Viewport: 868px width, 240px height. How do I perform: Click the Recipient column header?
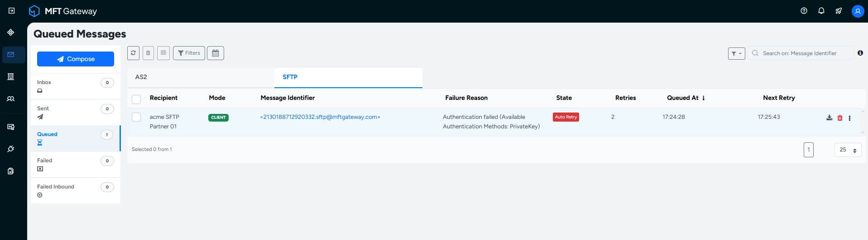(x=163, y=98)
